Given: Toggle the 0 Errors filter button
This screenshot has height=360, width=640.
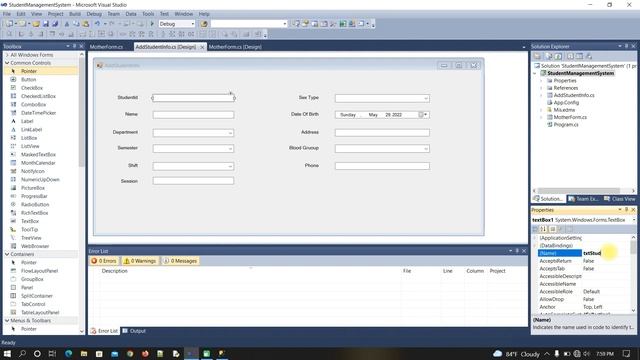Looking at the screenshot, I should [x=104, y=261].
